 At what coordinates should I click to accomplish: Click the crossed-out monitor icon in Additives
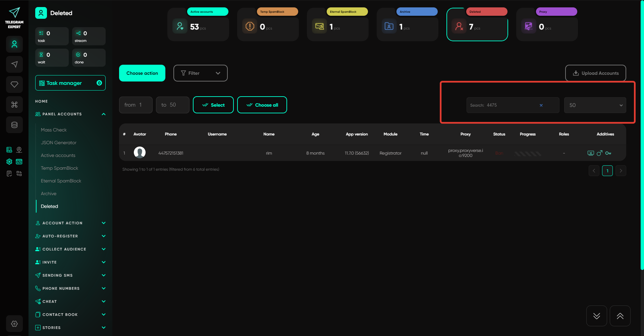(x=591, y=153)
